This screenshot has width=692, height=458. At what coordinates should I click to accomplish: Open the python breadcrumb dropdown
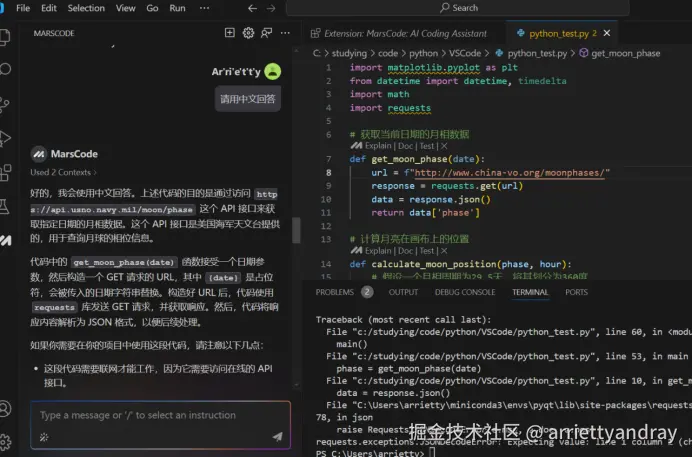424,53
